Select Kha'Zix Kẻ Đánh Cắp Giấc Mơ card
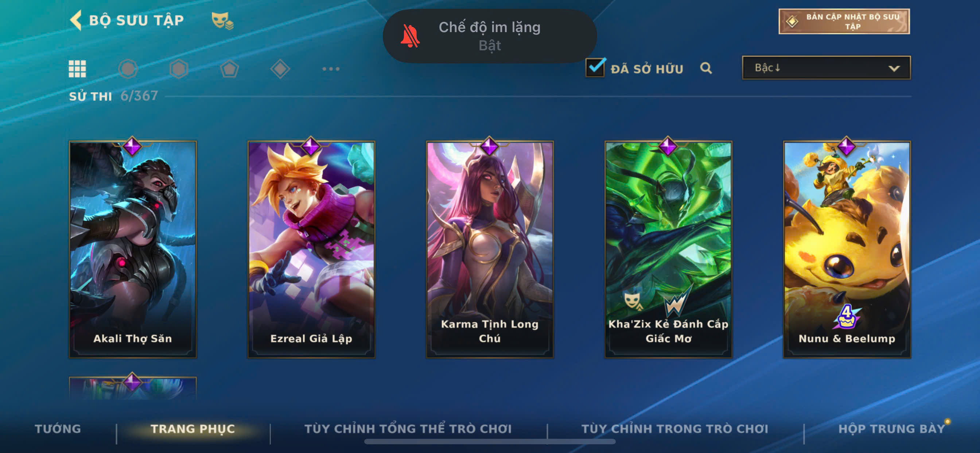The width and height of the screenshot is (980, 453). (x=668, y=249)
